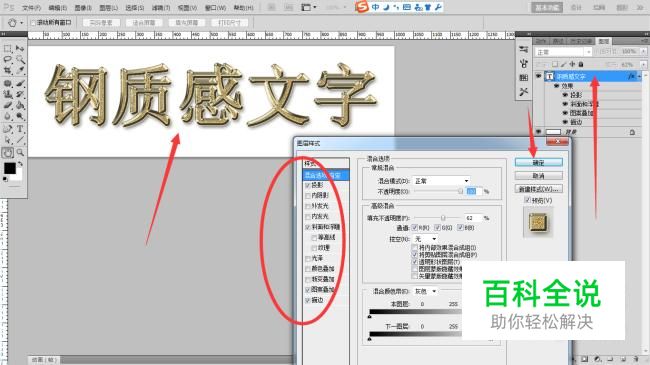Reset default foreground and background colors

(x=5, y=179)
